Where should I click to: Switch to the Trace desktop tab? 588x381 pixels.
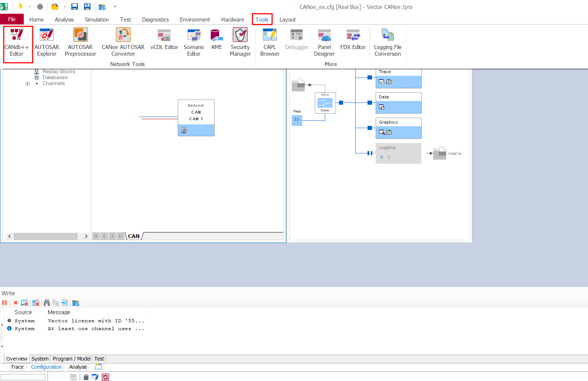(x=17, y=367)
